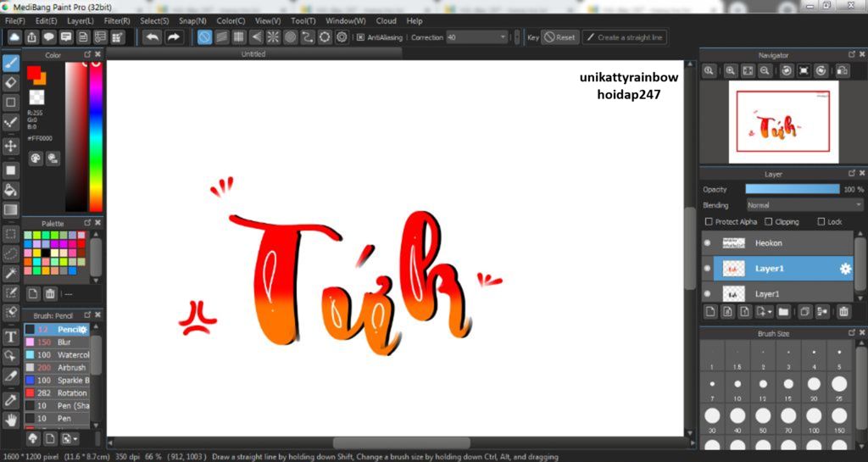Open the Blending mode dropdown
This screenshot has width=868, height=462.
click(804, 205)
